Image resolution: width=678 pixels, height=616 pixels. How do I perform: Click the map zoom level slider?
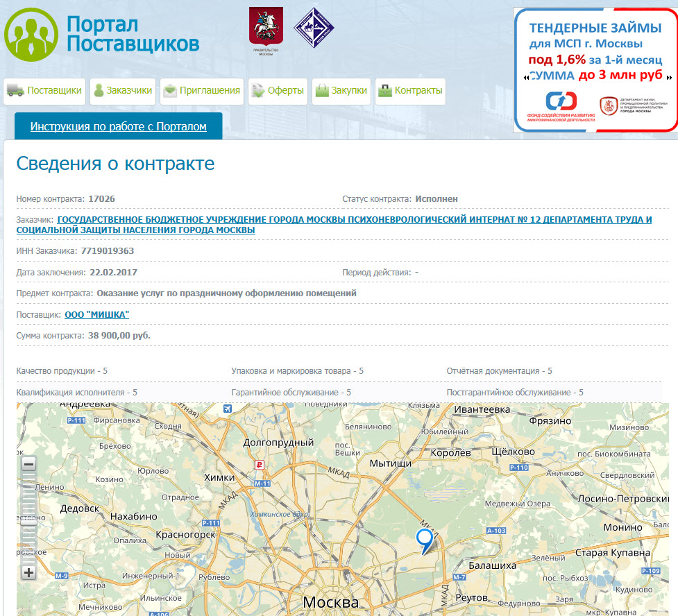click(x=28, y=517)
